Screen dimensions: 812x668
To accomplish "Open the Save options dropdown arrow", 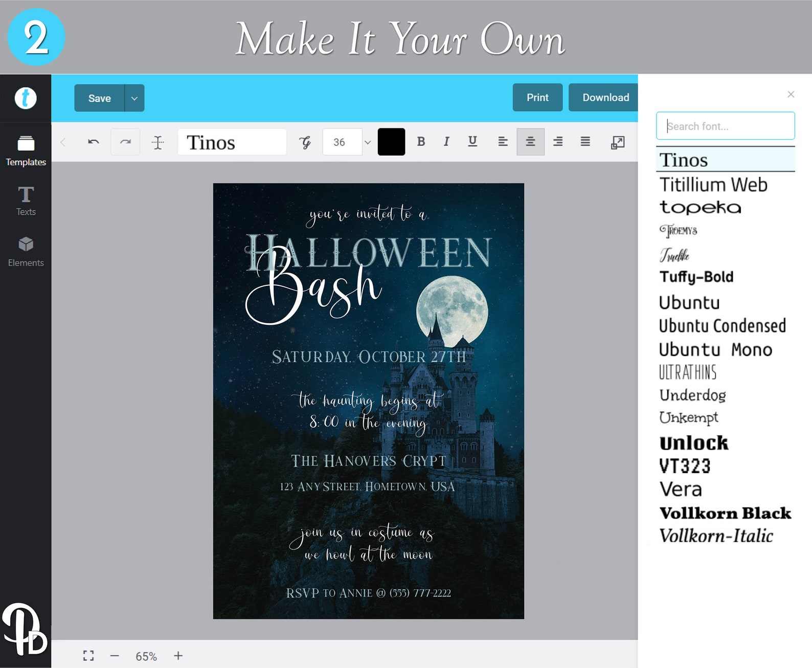I will pyautogui.click(x=134, y=98).
